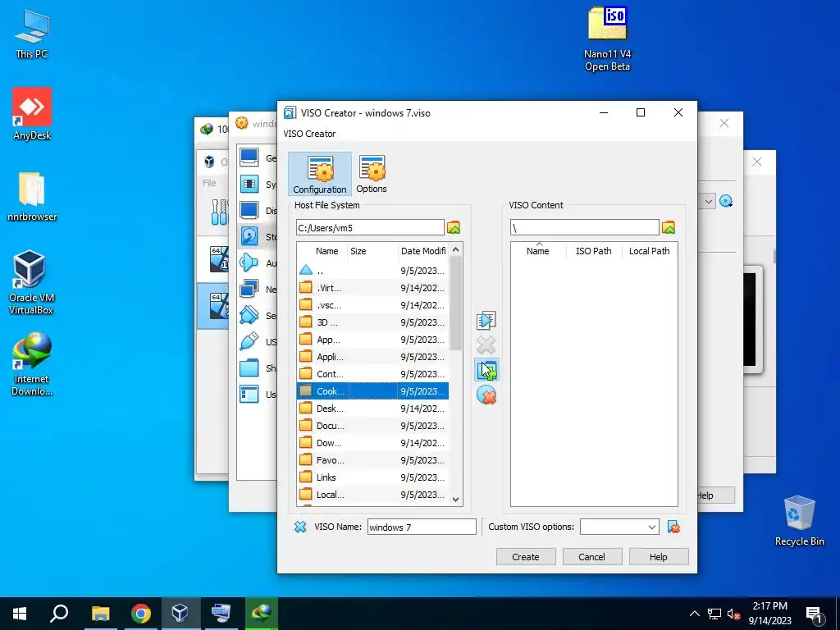
Task: Click icon right of Custom VISO options
Action: (673, 527)
